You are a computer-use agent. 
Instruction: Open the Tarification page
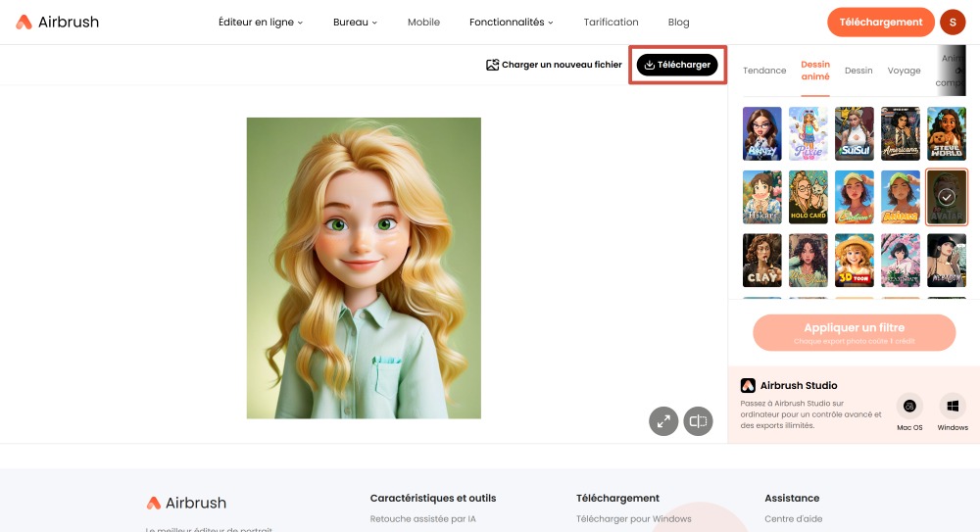[611, 22]
